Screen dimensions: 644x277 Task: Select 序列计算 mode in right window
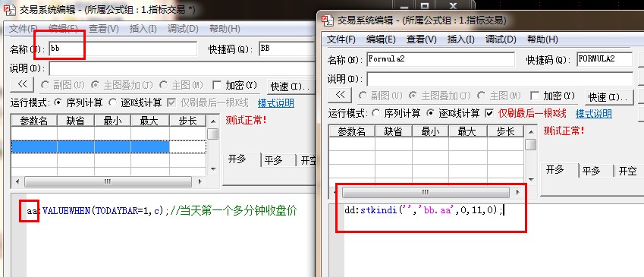coord(396,113)
